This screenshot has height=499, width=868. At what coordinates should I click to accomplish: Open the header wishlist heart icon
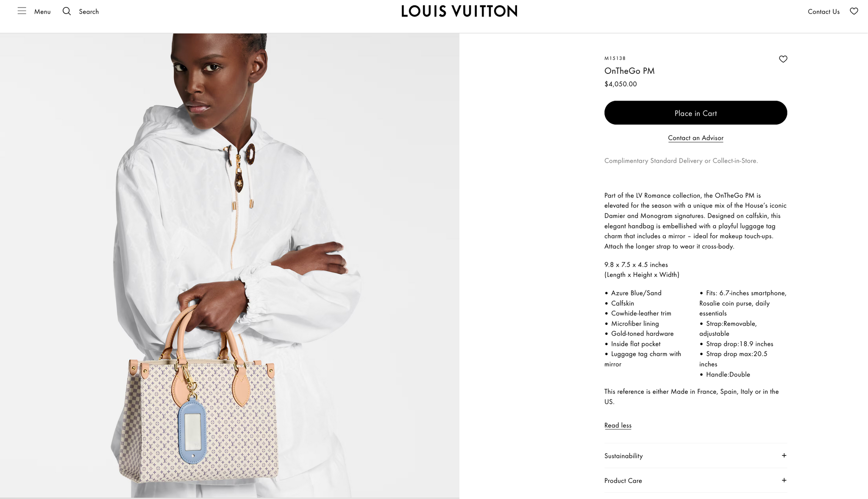[x=854, y=11]
